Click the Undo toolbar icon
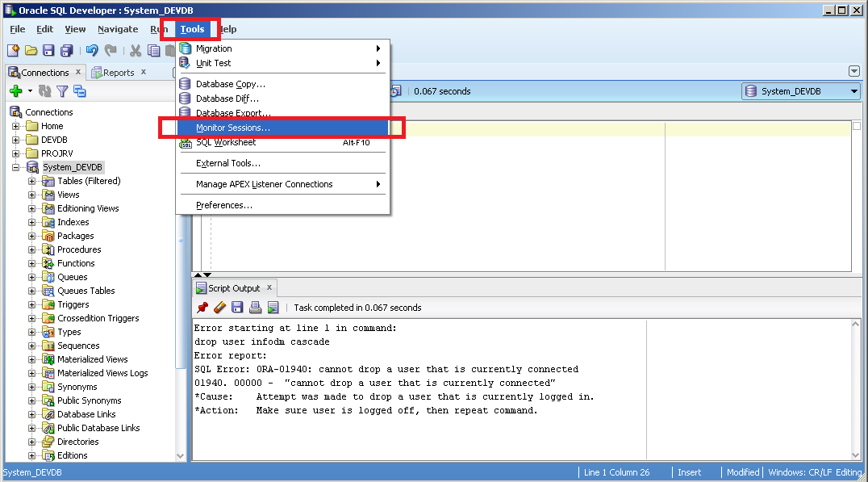Viewport: 868px width, 482px height. click(92, 50)
